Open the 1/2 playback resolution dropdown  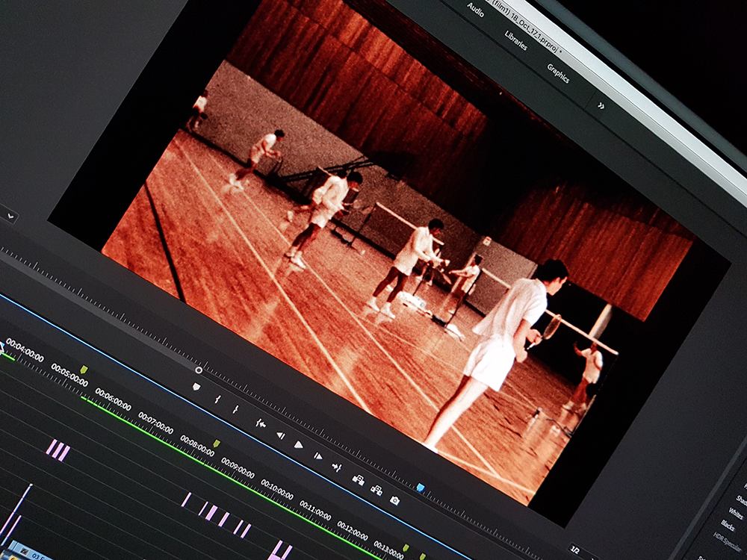[575, 550]
